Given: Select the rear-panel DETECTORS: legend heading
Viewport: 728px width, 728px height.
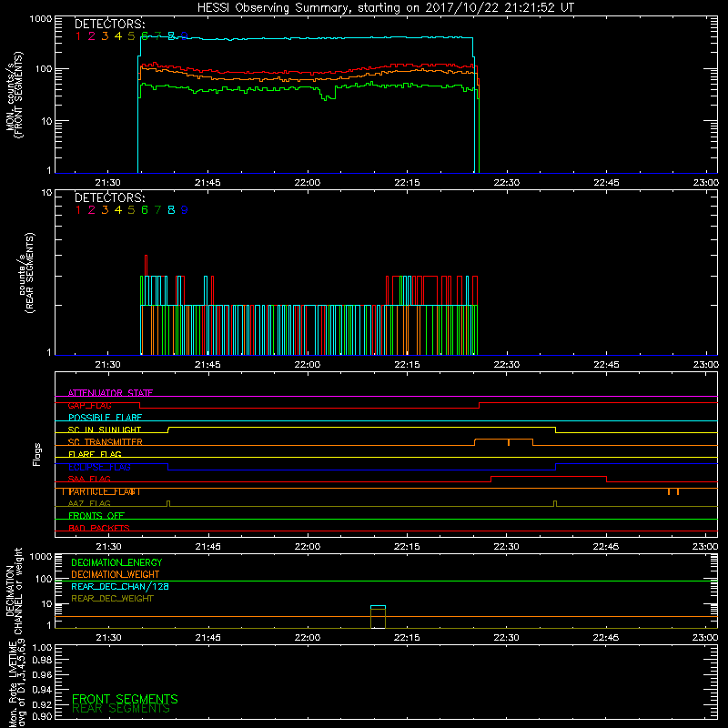Looking at the screenshot, I should pyautogui.click(x=109, y=197).
